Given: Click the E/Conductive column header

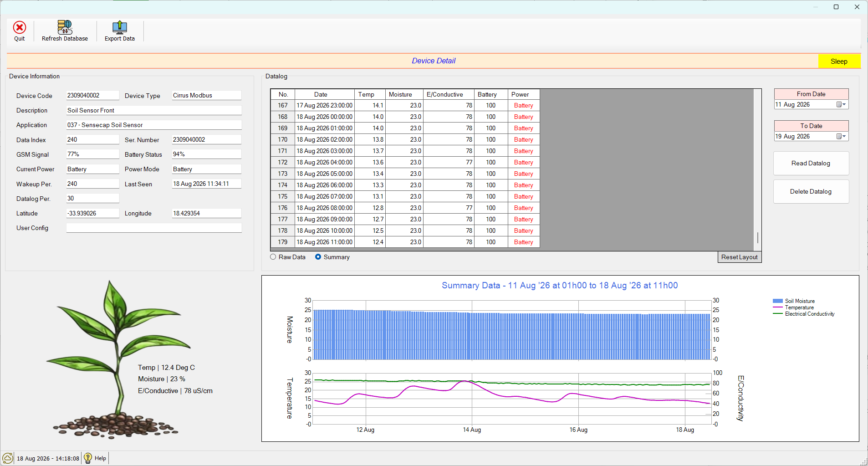Looking at the screenshot, I should pyautogui.click(x=449, y=94).
